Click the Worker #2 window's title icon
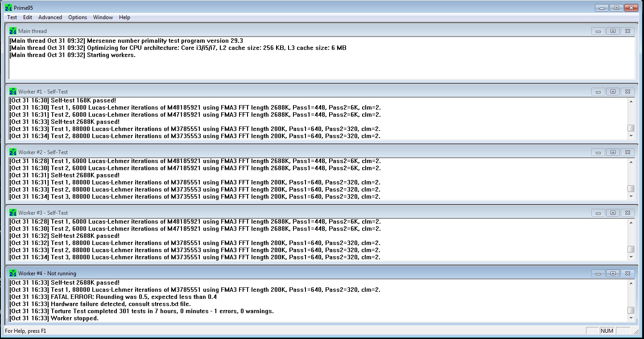This screenshot has height=339, width=644. [13, 152]
